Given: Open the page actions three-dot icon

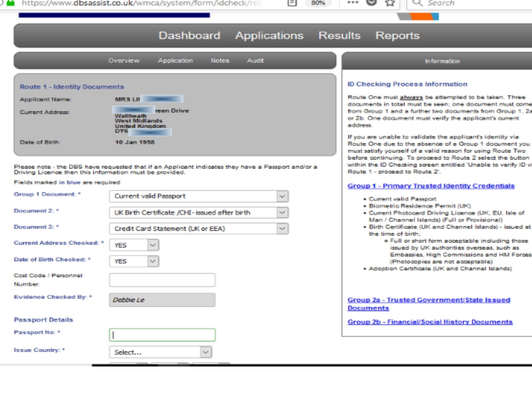Looking at the screenshot, I should tap(352, 2).
